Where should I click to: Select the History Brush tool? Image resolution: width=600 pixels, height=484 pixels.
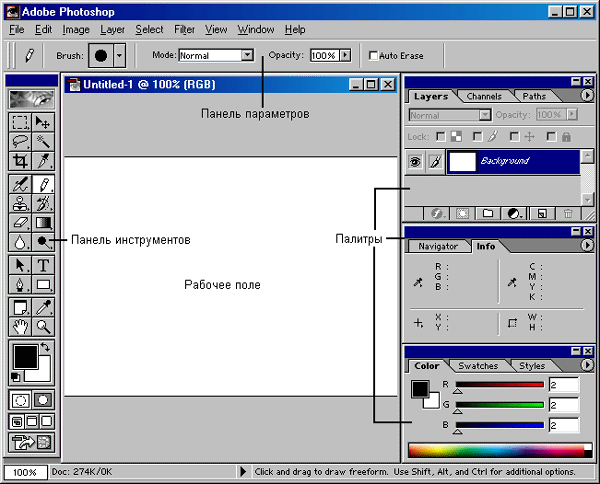coord(43,204)
